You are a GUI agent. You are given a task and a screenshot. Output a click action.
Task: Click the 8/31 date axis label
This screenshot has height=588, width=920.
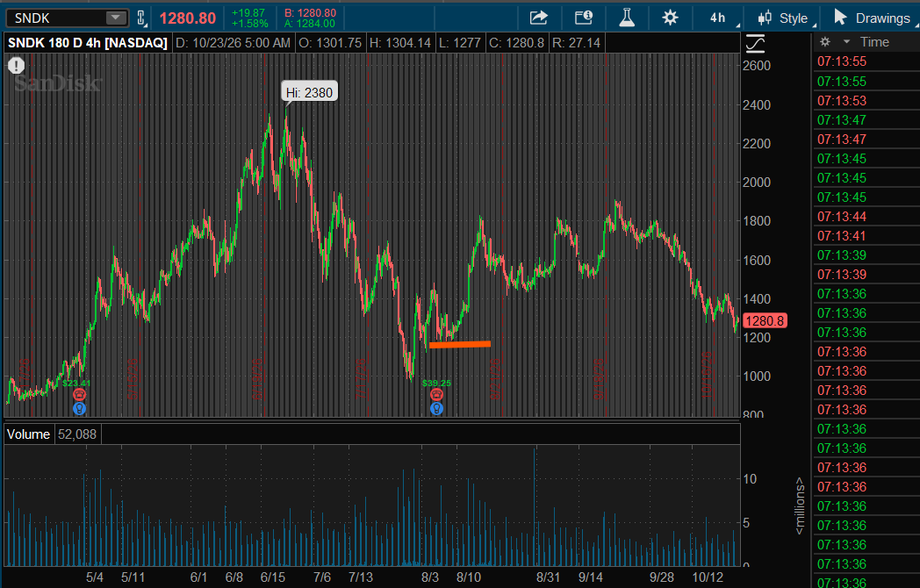pos(548,577)
